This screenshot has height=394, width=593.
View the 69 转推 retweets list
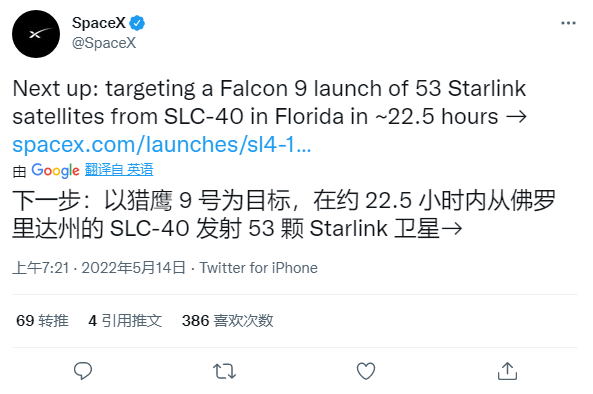coord(42,321)
